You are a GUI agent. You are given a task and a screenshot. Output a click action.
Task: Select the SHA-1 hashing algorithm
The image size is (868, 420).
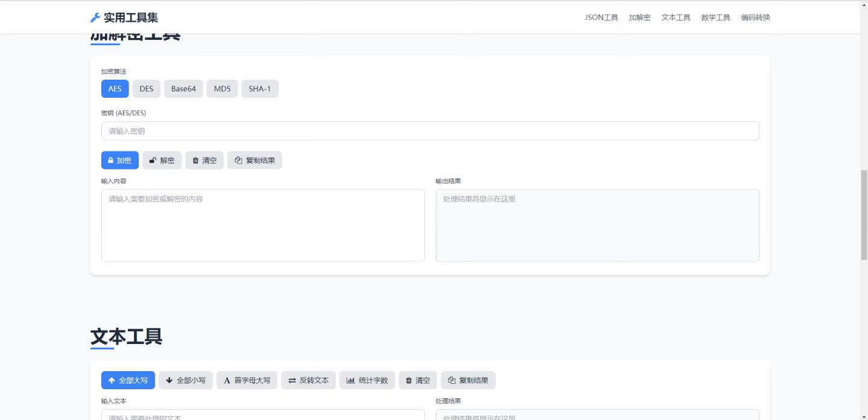260,89
